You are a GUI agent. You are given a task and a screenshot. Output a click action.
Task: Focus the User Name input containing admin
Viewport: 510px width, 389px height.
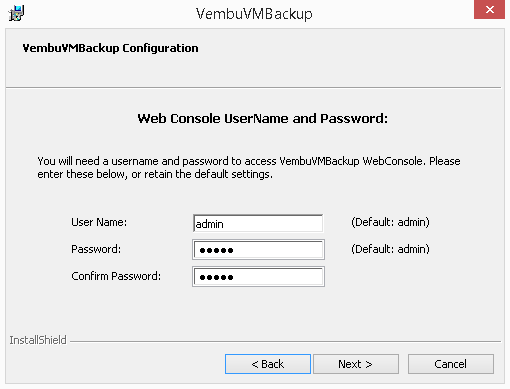tap(258, 223)
